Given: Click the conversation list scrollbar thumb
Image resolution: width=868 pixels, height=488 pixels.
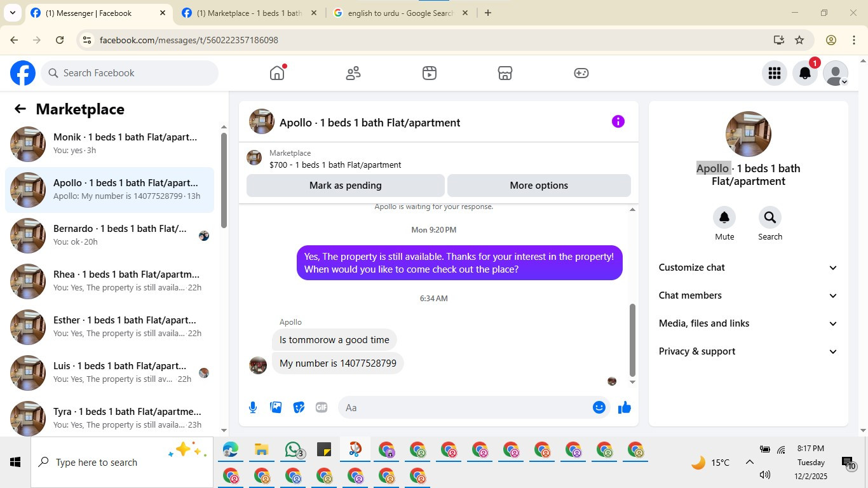Looking at the screenshot, I should click(x=224, y=180).
